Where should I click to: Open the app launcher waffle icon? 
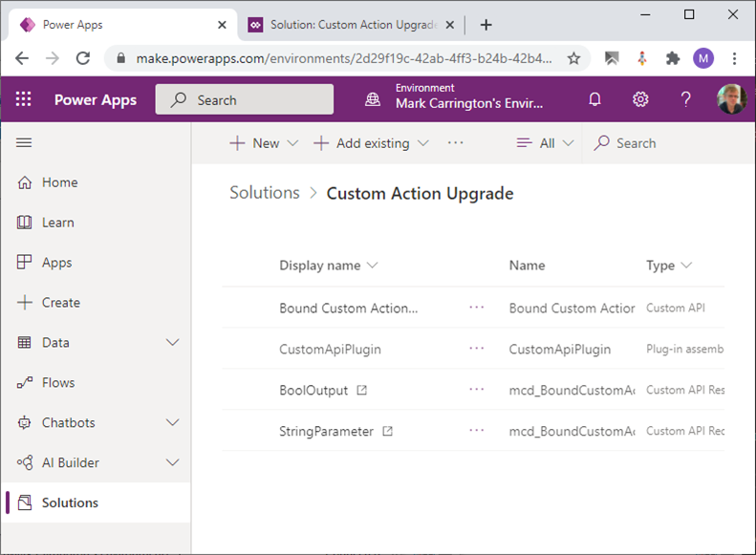click(24, 99)
